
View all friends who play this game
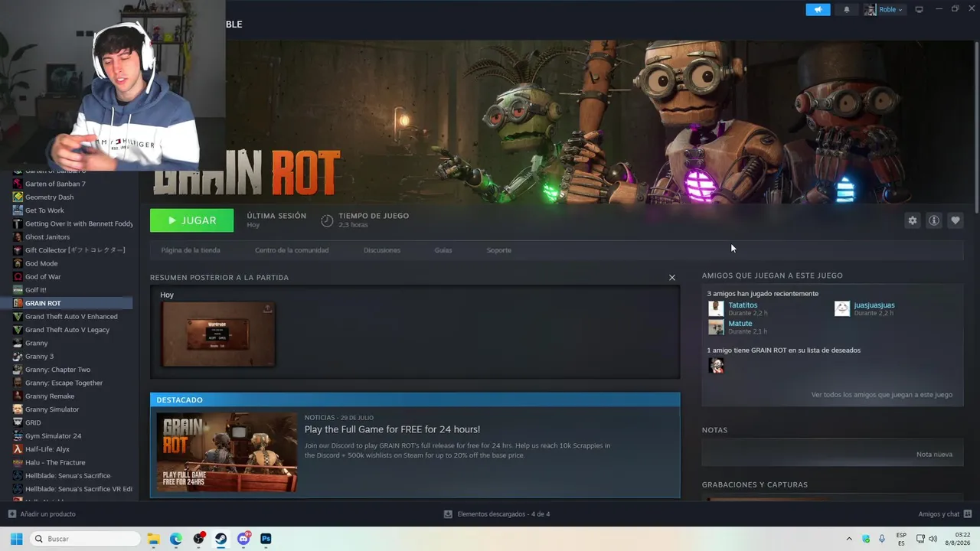pyautogui.click(x=882, y=395)
